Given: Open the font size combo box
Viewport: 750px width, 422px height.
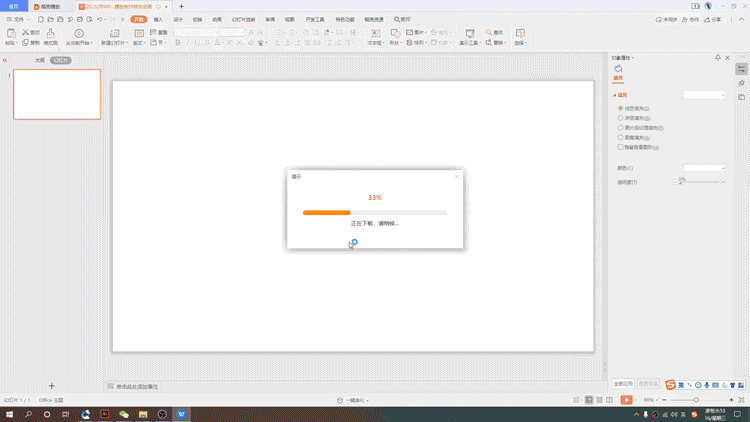Looking at the screenshot, I should coord(232,32).
